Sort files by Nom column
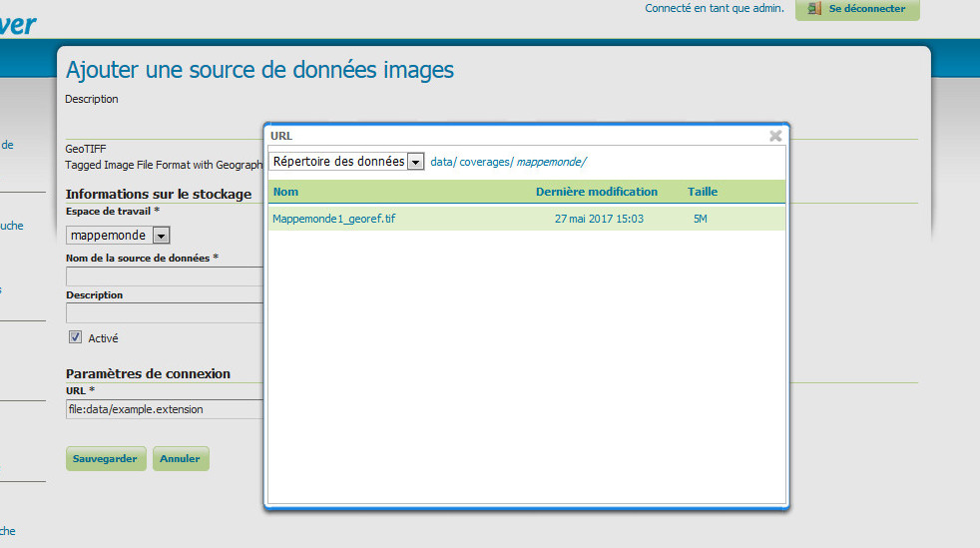980x548 pixels. tap(285, 192)
